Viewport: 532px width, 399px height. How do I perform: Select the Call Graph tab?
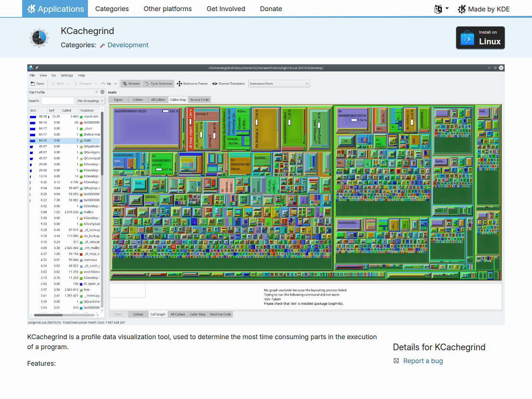pyautogui.click(x=158, y=314)
